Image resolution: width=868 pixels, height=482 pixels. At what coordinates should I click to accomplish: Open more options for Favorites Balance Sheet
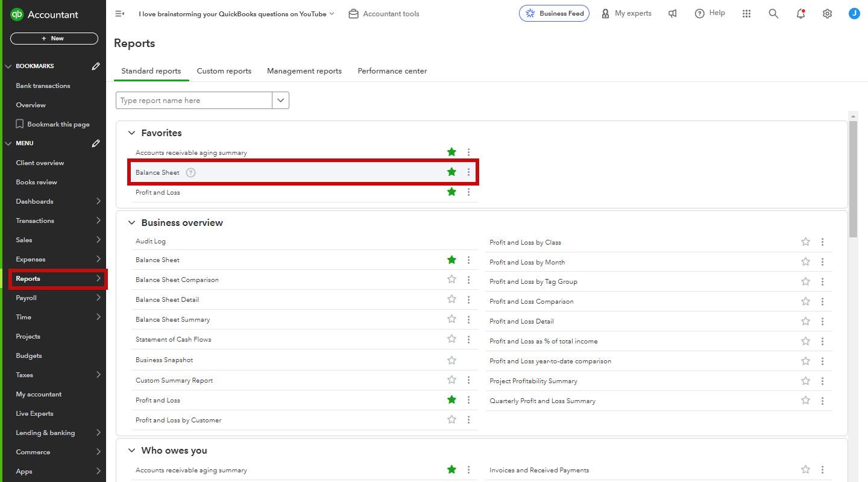tap(468, 172)
